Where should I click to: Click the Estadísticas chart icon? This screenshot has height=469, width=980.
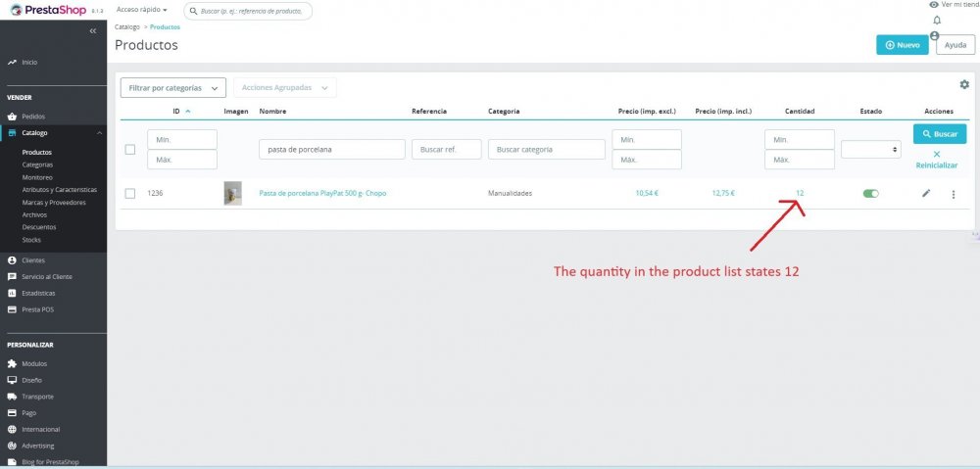12,293
